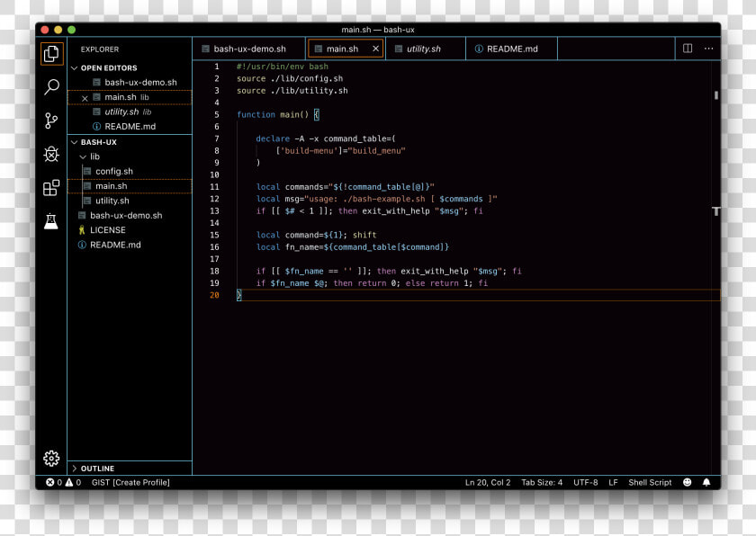Open Source Control view icon
756x536 pixels.
(x=51, y=121)
